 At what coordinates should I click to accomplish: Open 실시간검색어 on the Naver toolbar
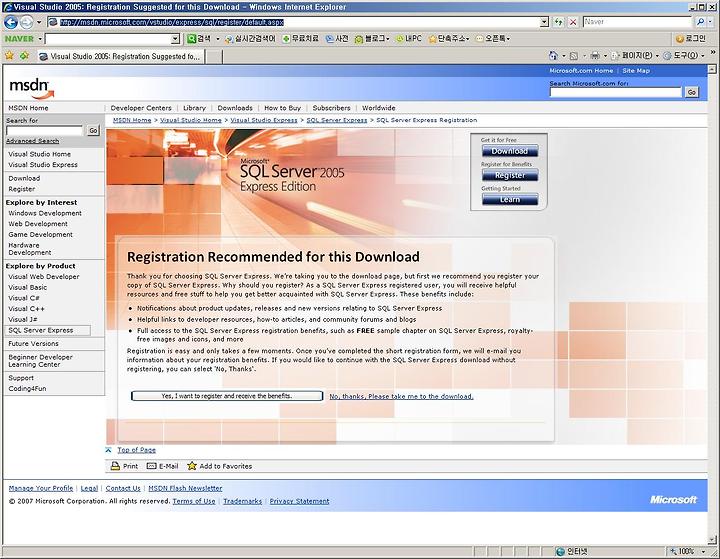click(250, 39)
